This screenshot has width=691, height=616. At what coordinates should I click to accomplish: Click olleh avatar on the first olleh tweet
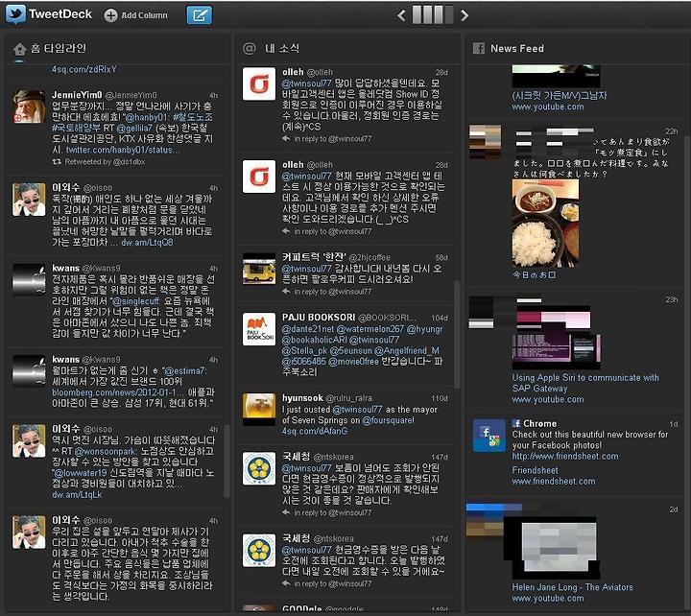pos(259,84)
